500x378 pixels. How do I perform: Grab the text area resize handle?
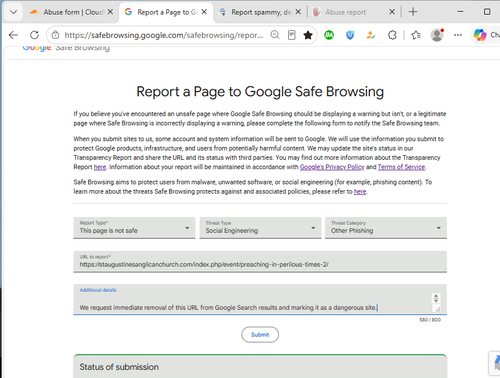[x=437, y=309]
